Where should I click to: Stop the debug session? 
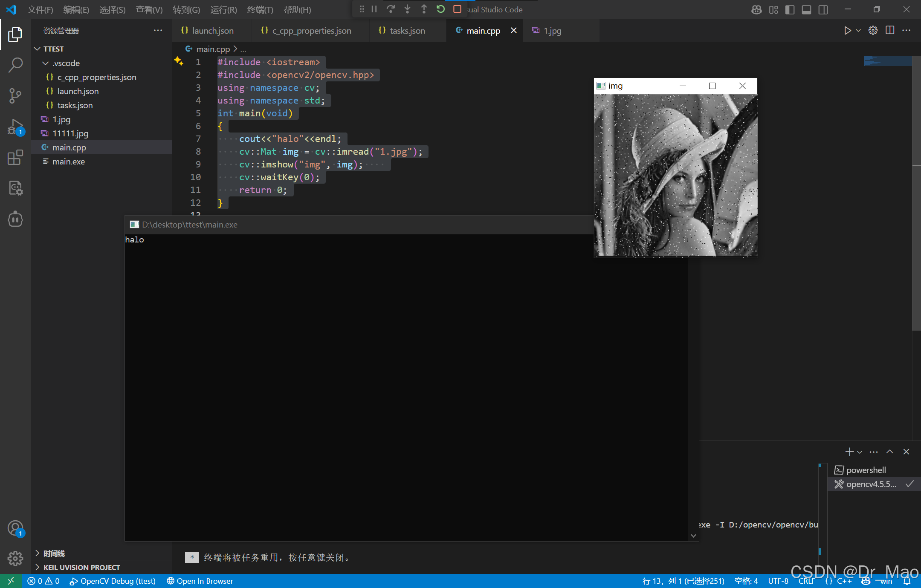click(x=457, y=9)
